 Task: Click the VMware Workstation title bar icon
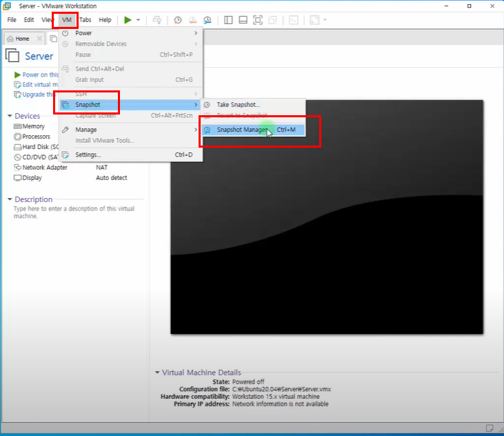click(x=7, y=6)
